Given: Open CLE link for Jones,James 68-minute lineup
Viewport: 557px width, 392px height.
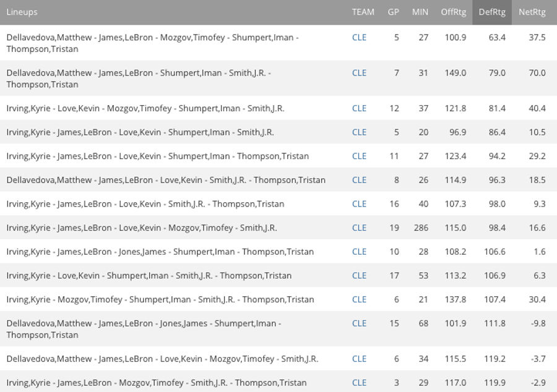Looking at the screenshot, I should coord(359,323).
